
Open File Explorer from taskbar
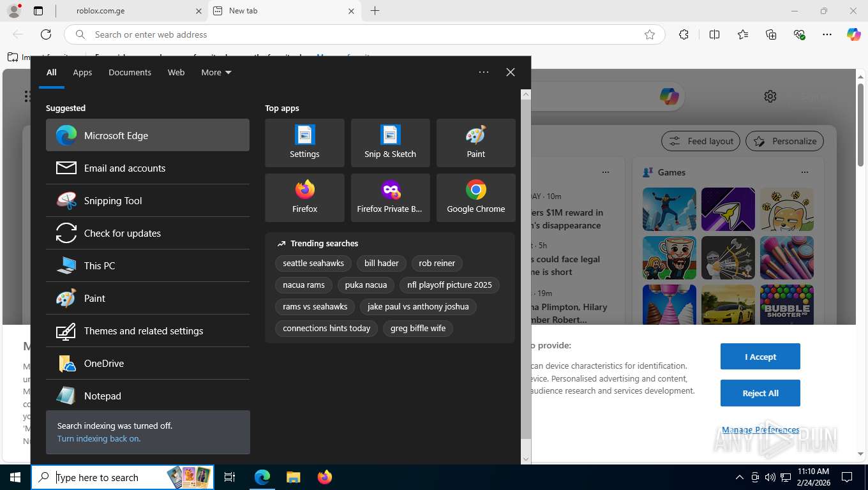click(293, 477)
